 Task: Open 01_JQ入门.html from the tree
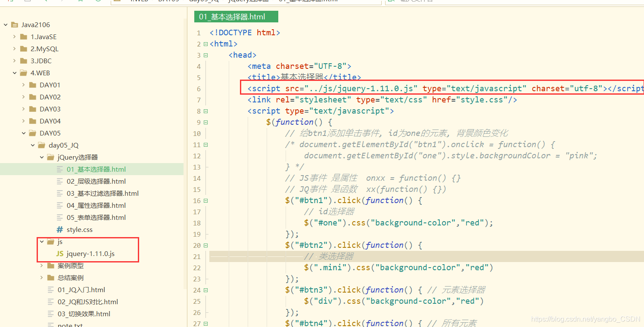pyautogui.click(x=81, y=290)
